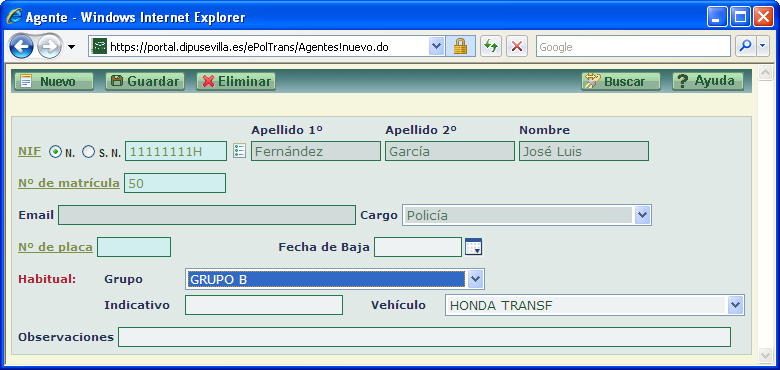Screen dimensions: 780x370
Task: Click the Email input field
Action: click(x=207, y=215)
